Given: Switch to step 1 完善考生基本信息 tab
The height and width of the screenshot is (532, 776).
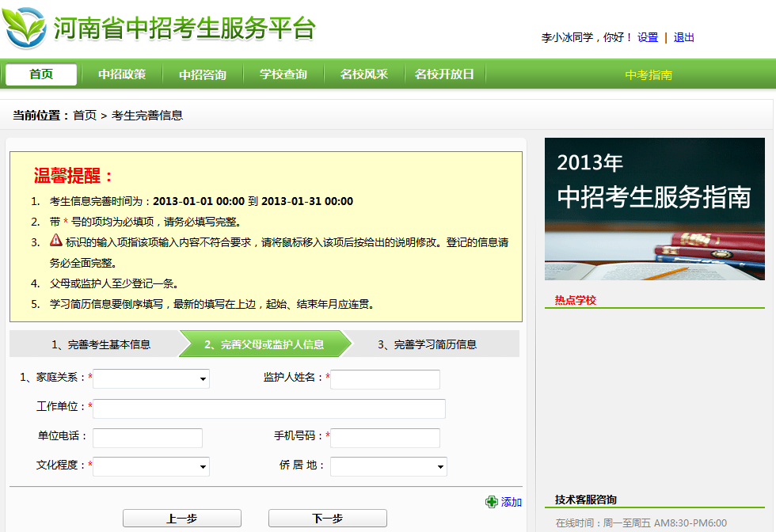Looking at the screenshot, I should coord(101,344).
